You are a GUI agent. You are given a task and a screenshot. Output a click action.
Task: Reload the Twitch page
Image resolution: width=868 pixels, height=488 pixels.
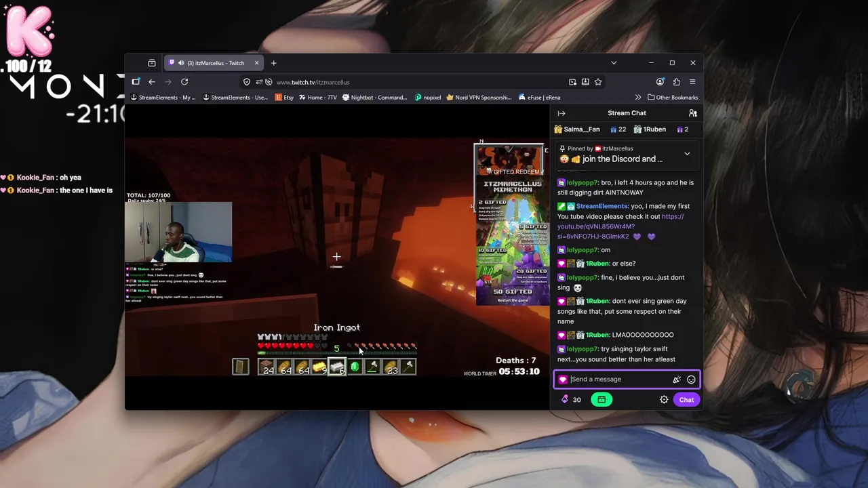point(184,82)
